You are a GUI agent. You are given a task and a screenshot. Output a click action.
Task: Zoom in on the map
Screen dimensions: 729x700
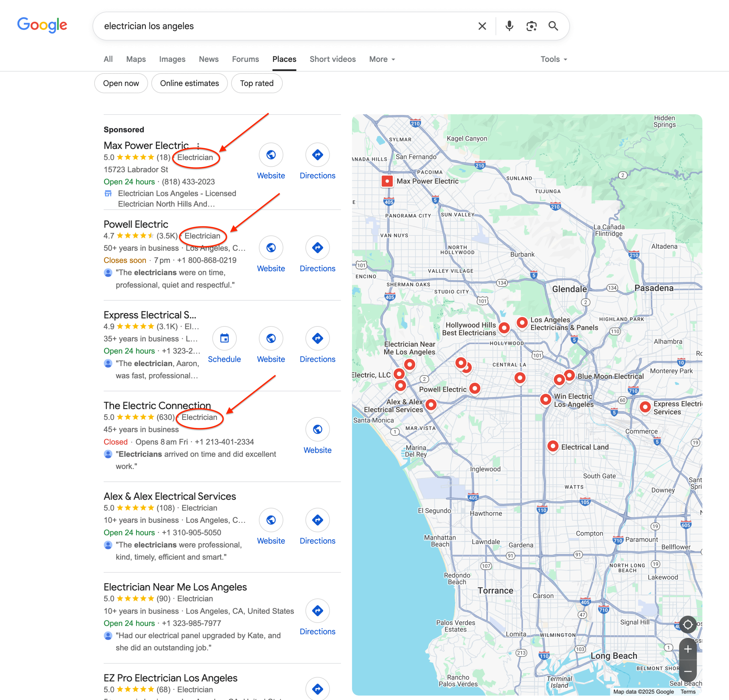(688, 649)
